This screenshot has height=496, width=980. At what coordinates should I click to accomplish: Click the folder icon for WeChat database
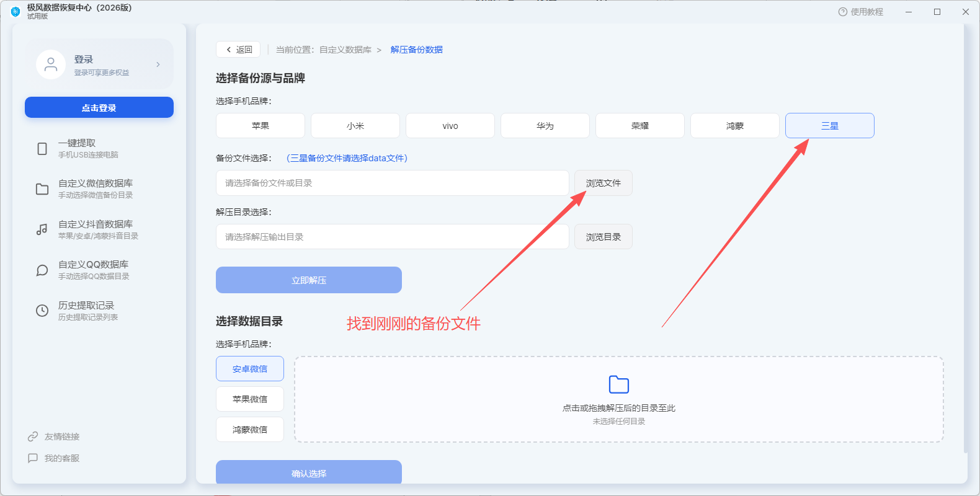(x=42, y=189)
